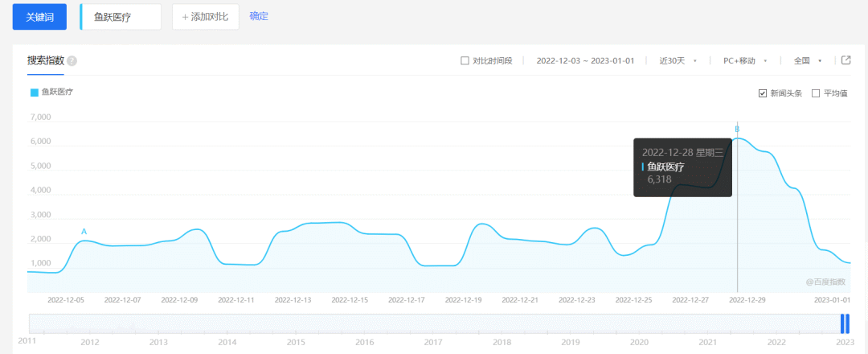
Task: Enable the 对比时间段 checkbox
Action: 465,61
